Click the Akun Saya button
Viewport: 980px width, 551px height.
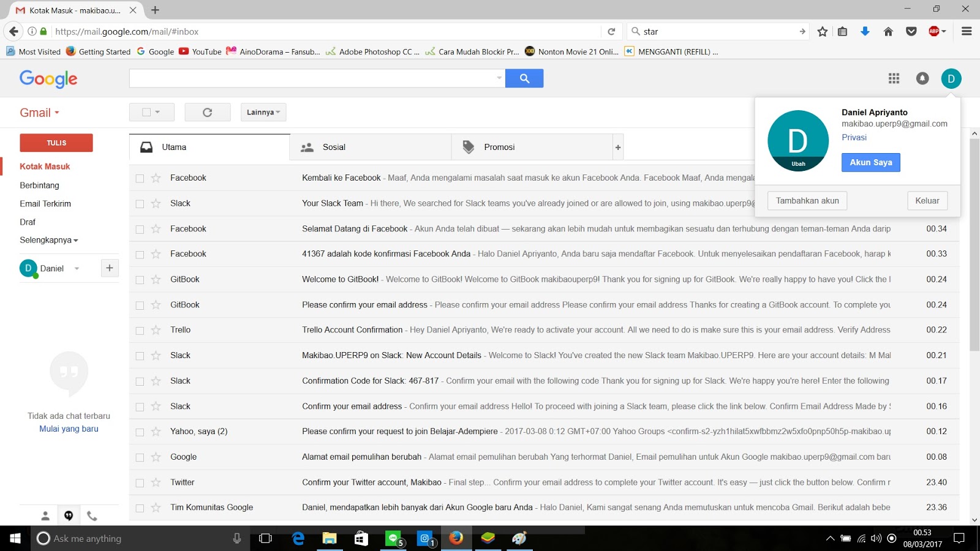pos(870,162)
